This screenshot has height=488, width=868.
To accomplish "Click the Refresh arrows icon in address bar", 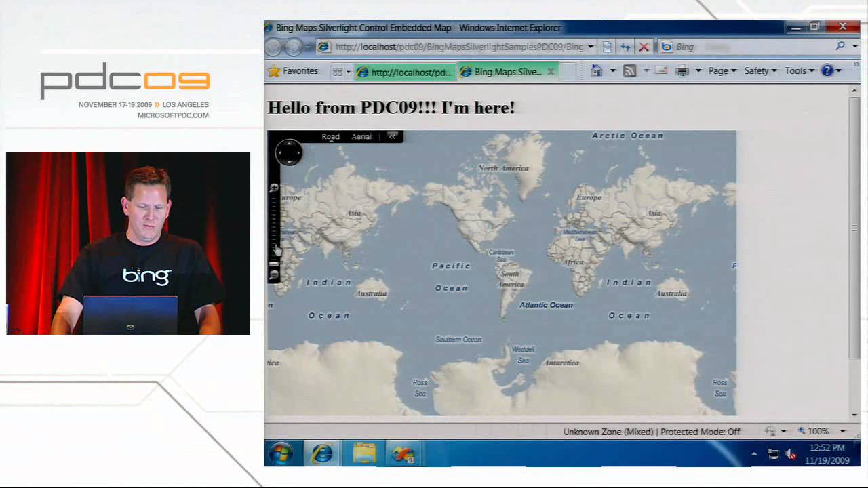I will pos(625,47).
